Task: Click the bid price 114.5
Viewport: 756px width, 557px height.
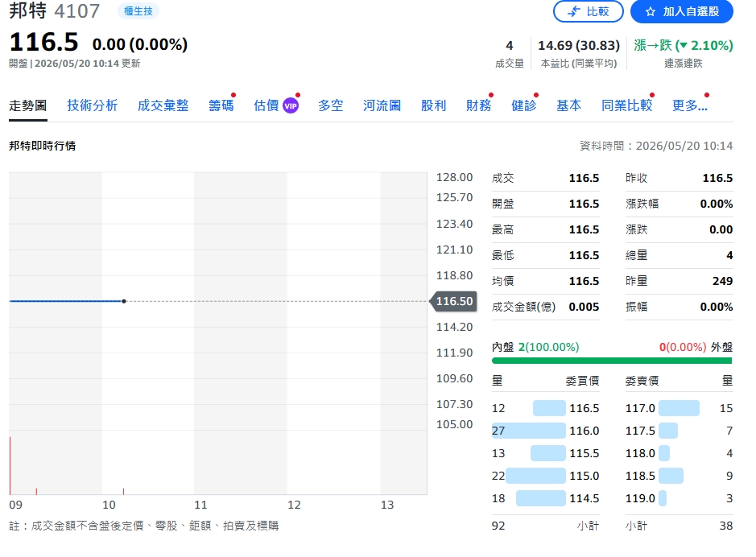Action: click(584, 498)
